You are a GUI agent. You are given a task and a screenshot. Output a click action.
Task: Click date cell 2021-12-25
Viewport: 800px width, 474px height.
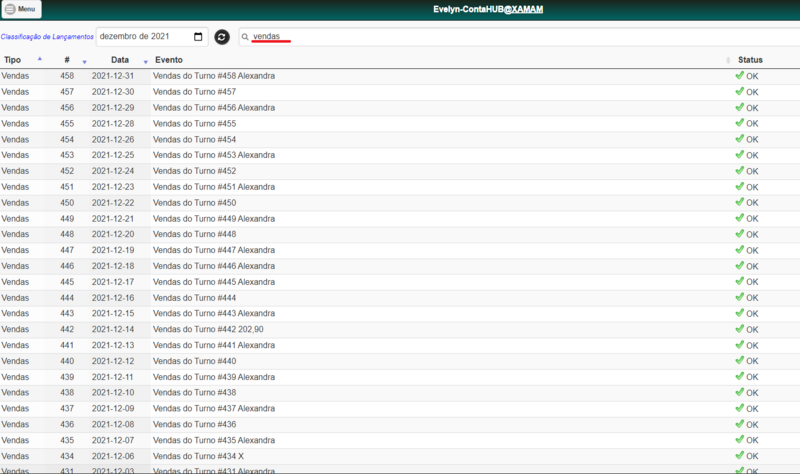click(113, 155)
